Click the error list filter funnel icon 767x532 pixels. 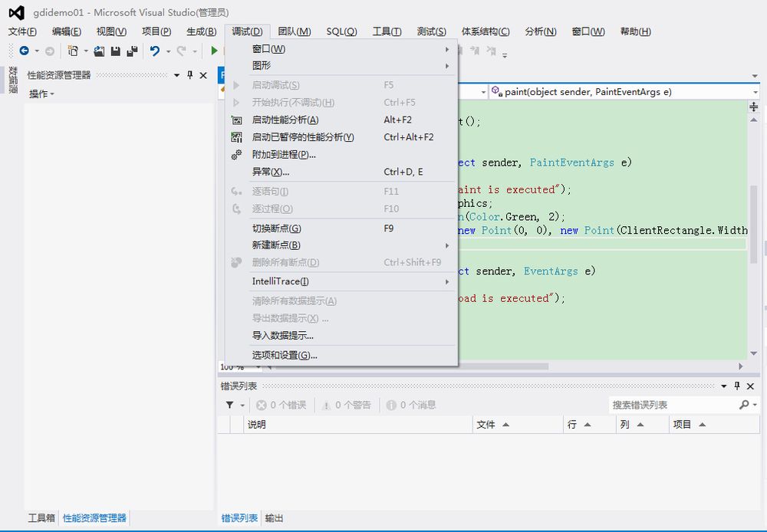click(x=229, y=405)
